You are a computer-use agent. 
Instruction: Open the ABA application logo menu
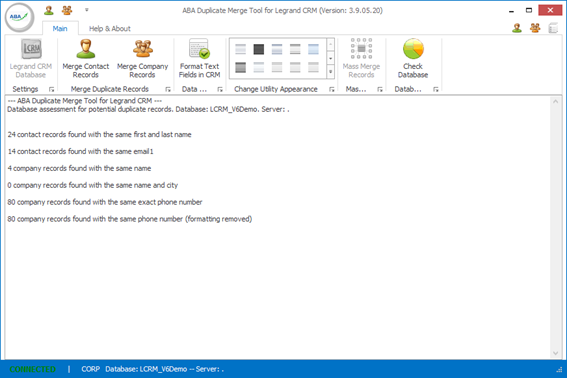(20, 17)
